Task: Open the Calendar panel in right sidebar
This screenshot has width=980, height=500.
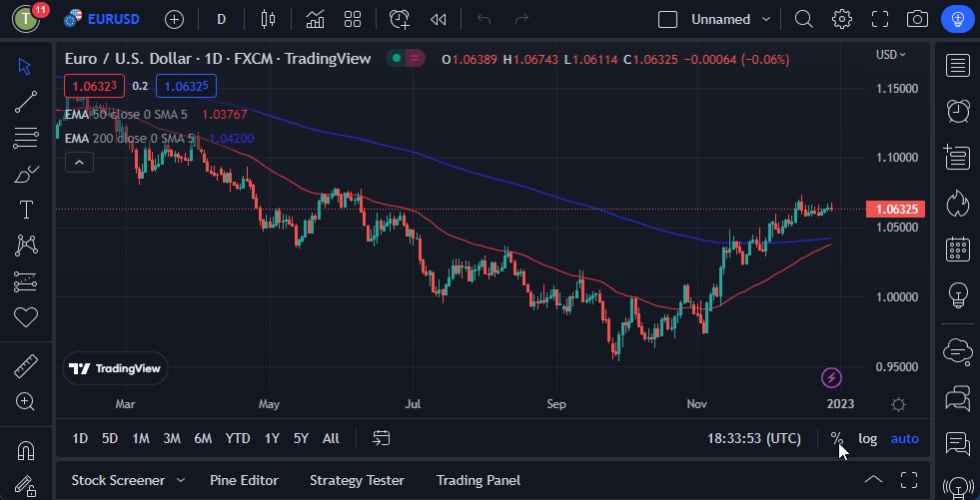Action: pos(958,249)
